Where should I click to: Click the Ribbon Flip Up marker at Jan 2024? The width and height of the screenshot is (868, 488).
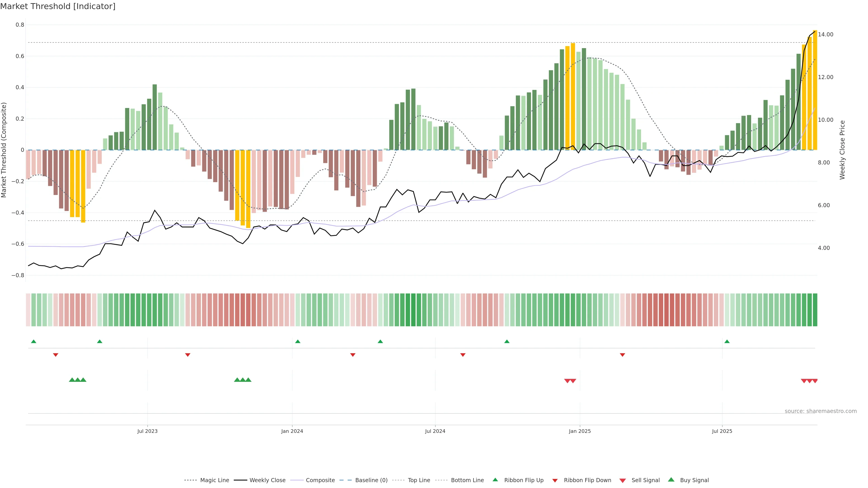(297, 342)
